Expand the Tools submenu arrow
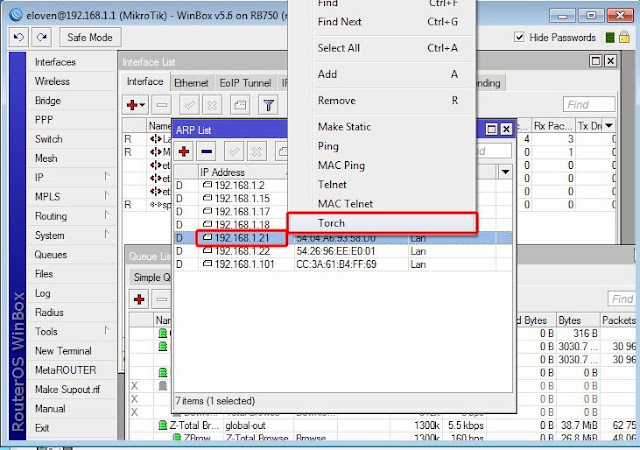 107,330
